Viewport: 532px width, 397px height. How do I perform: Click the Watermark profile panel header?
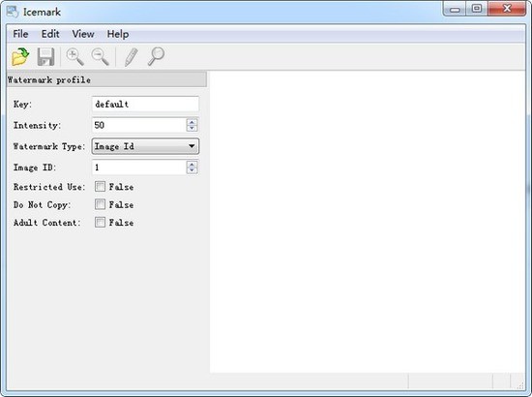(x=106, y=79)
